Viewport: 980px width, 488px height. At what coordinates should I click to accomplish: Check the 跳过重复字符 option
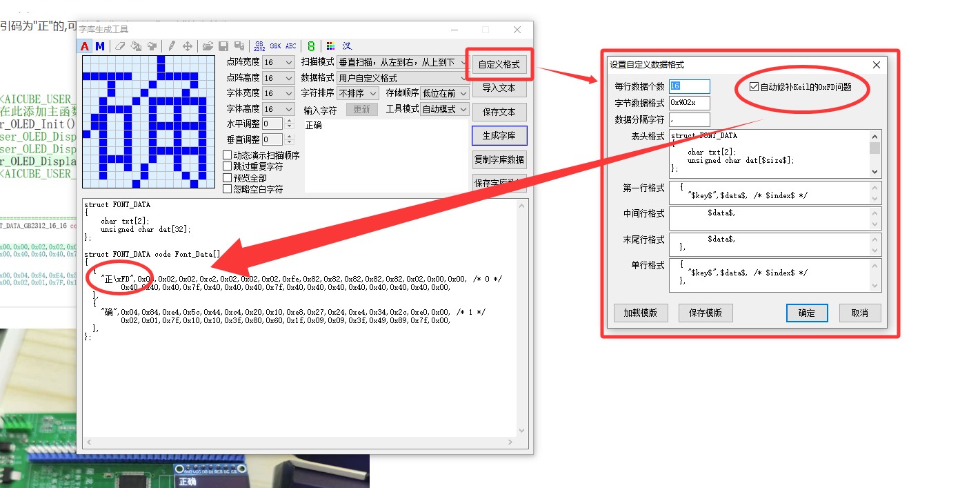pyautogui.click(x=228, y=167)
